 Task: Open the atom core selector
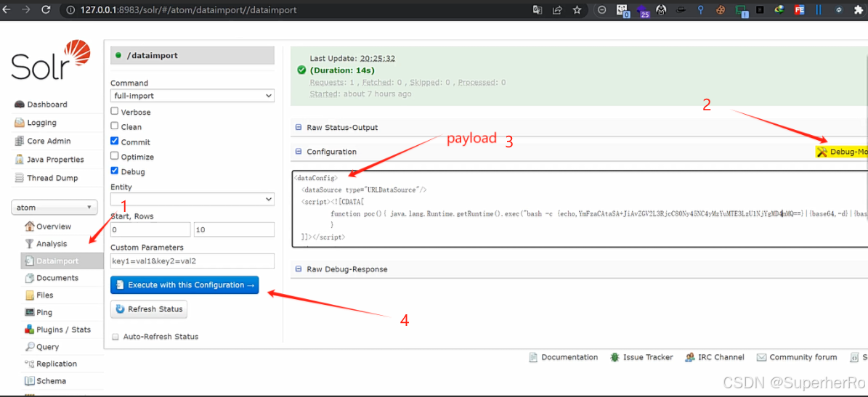coord(54,208)
